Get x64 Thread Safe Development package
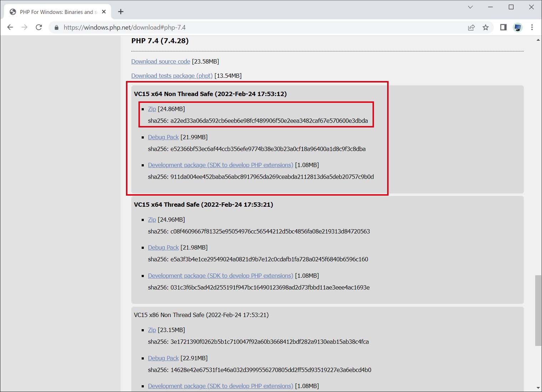Image resolution: width=542 pixels, height=392 pixels. [221, 276]
